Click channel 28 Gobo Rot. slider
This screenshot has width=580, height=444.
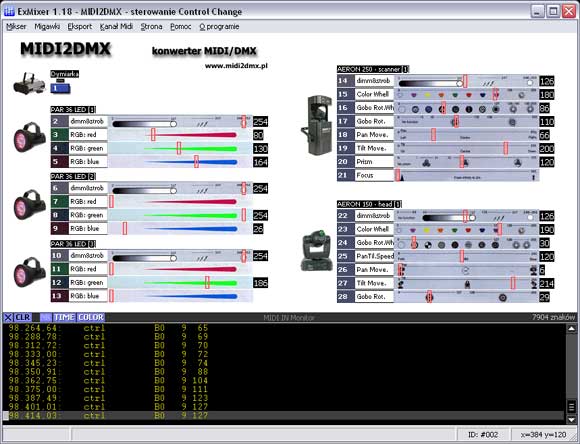[466, 296]
